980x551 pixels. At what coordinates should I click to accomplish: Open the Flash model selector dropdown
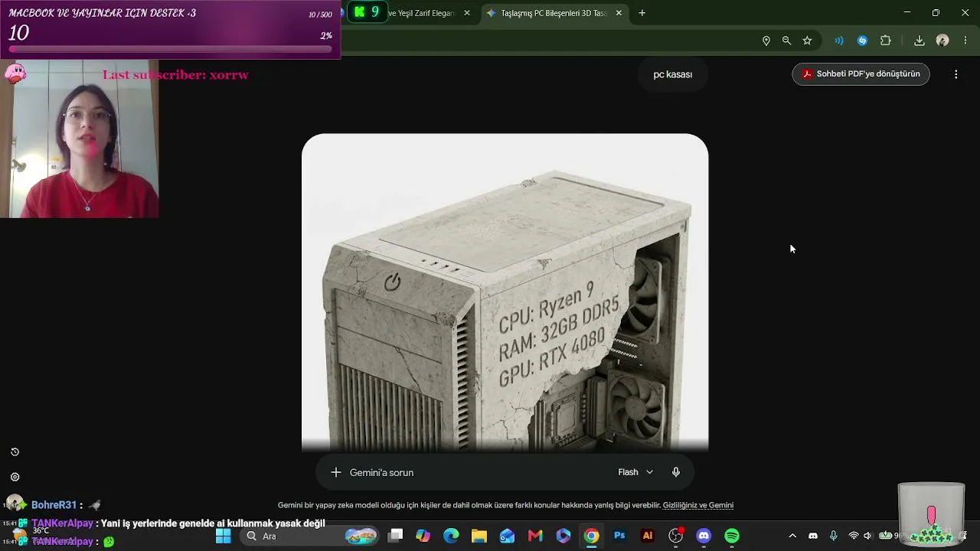click(635, 472)
